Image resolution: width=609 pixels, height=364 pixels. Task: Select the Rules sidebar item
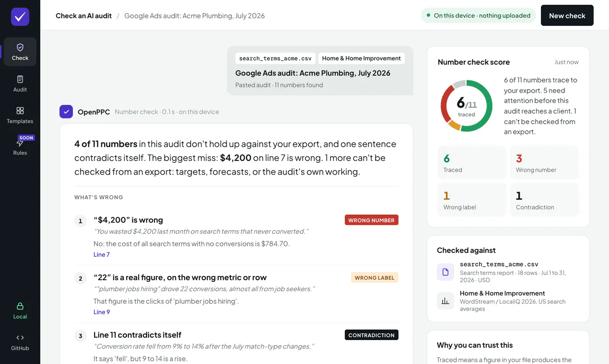click(x=20, y=147)
